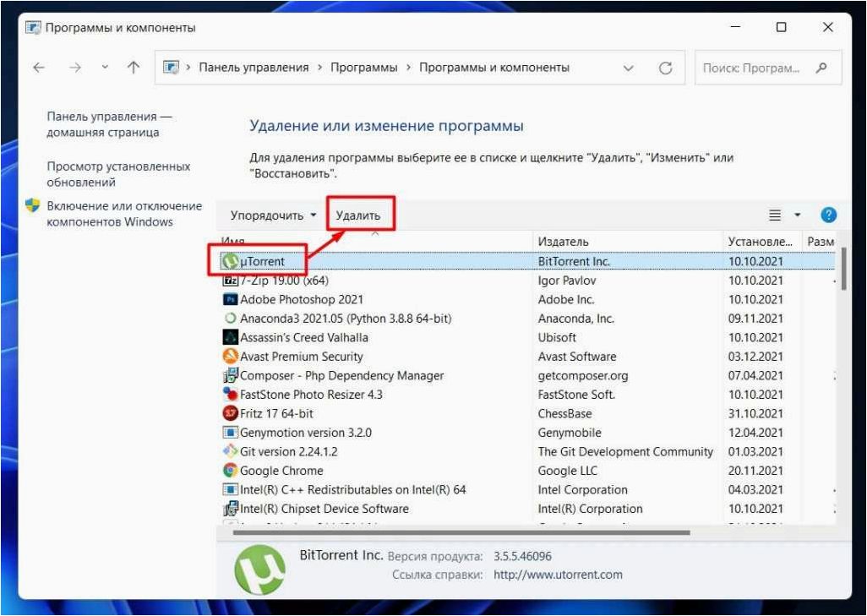
Task: Click the uTorrent icon in program list
Action: [x=231, y=261]
